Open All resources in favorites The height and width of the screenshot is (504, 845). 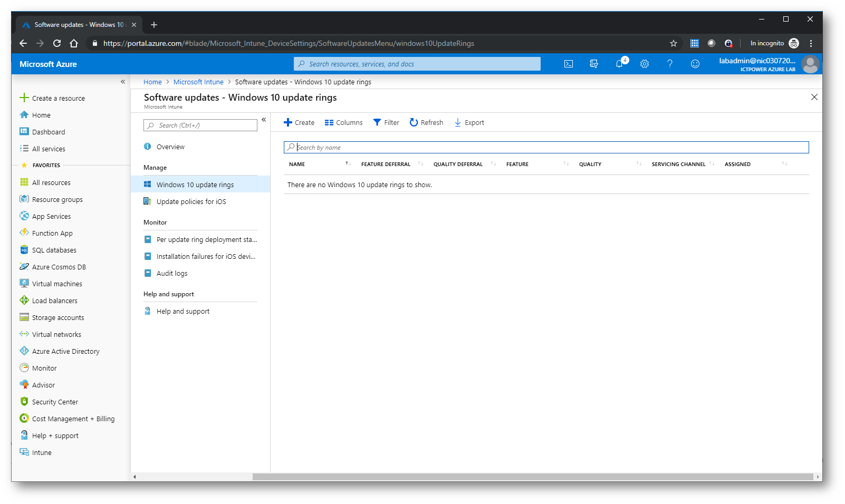45,182
